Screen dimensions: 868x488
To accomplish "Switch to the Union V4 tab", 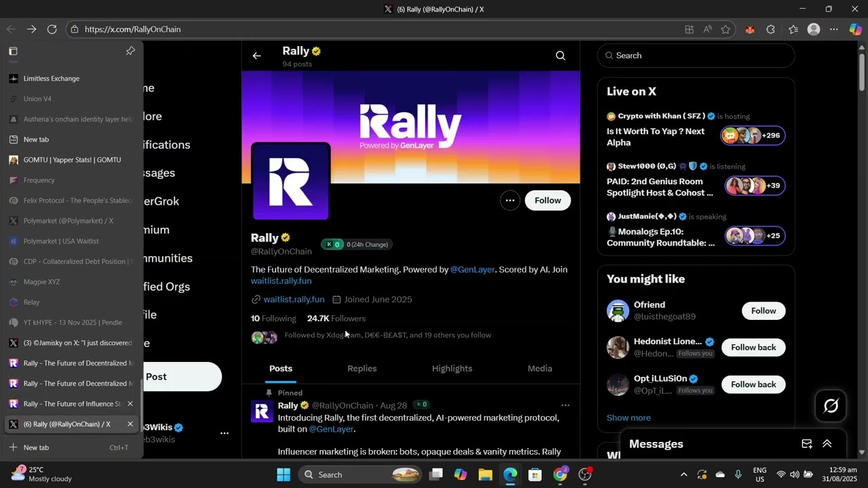I will [72, 99].
